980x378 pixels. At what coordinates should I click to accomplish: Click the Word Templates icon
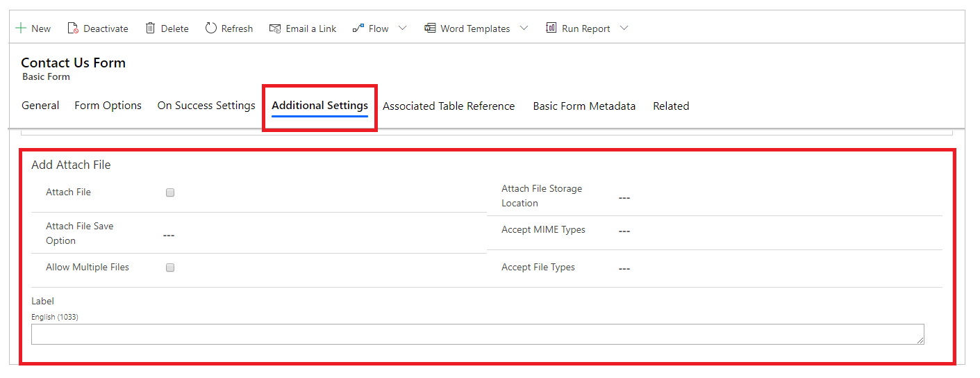[x=430, y=28]
